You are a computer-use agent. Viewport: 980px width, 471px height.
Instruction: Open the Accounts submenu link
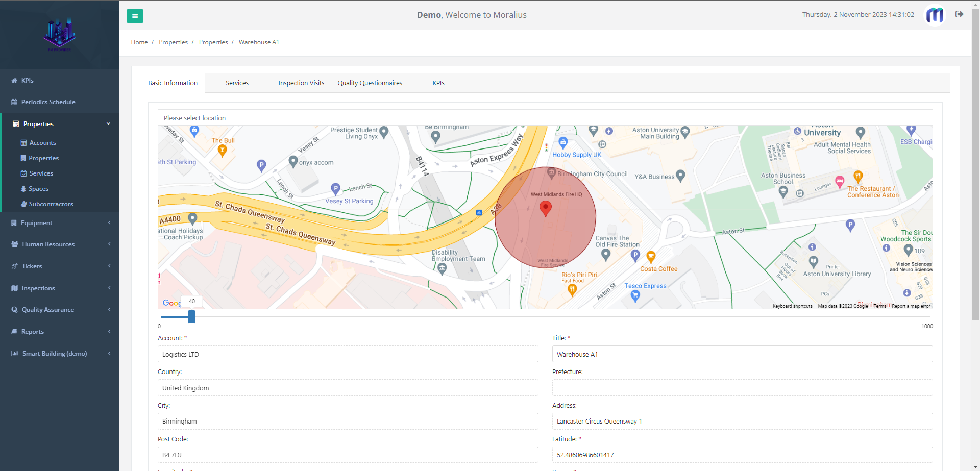[x=42, y=143]
